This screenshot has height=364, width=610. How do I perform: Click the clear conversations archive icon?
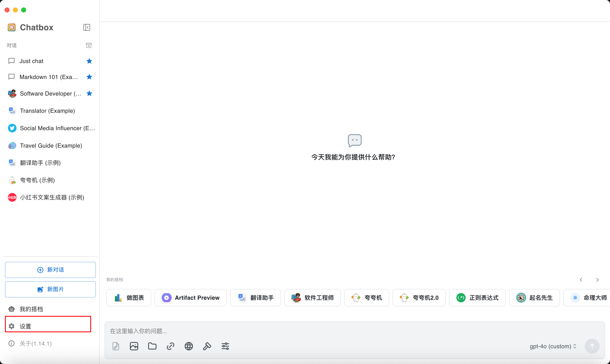click(x=89, y=45)
